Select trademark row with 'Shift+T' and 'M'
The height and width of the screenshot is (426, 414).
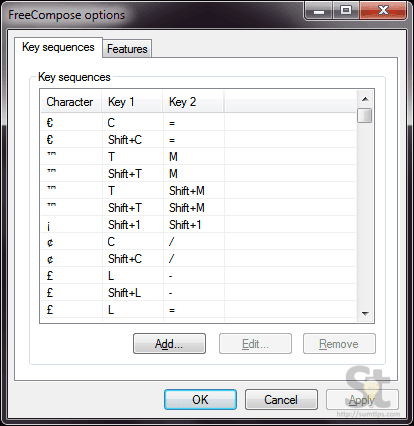[x=199, y=174]
